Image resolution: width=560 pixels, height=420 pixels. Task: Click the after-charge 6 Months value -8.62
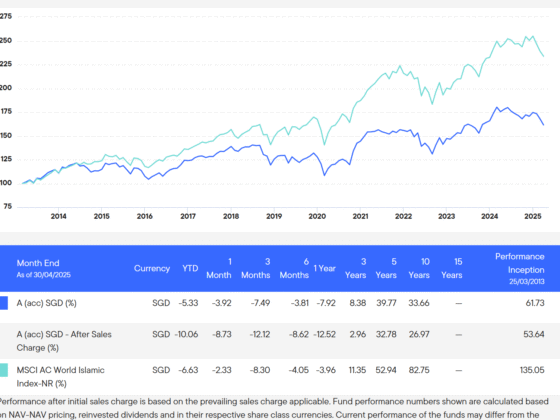(299, 335)
